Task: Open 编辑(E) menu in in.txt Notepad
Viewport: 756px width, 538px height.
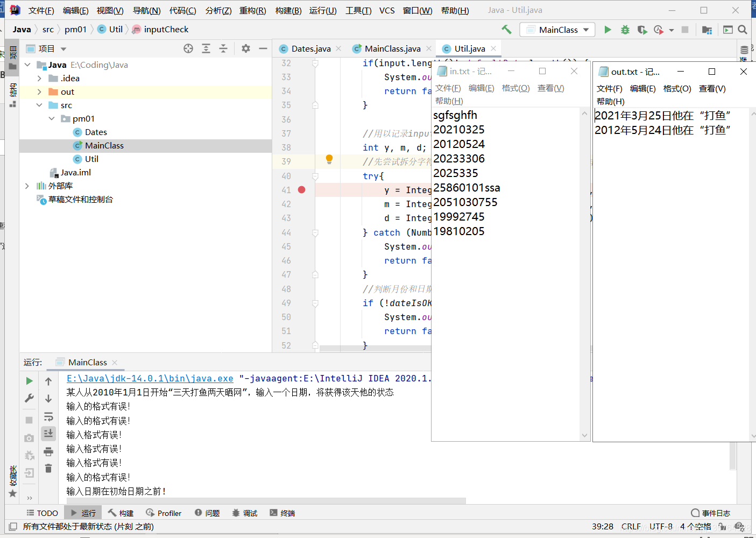Action: pos(481,88)
